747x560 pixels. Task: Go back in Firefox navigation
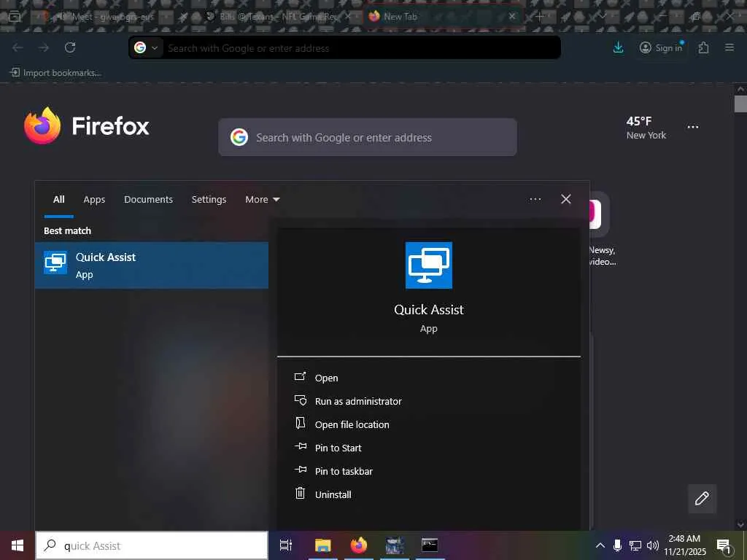(x=18, y=47)
